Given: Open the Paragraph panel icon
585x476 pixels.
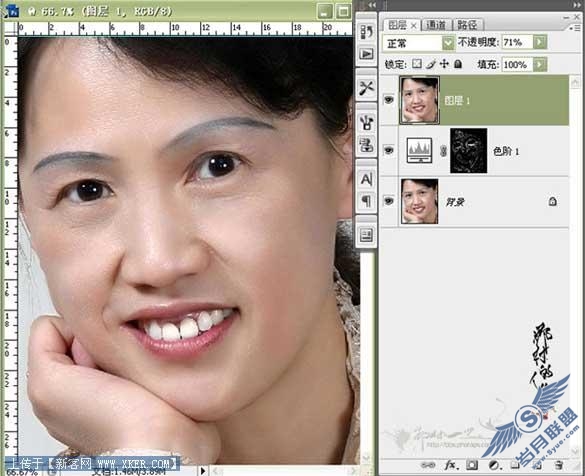Looking at the screenshot, I should pos(366,201).
